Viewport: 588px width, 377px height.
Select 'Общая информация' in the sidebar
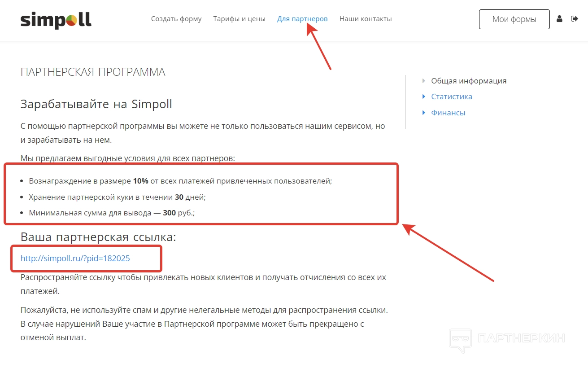click(x=469, y=81)
